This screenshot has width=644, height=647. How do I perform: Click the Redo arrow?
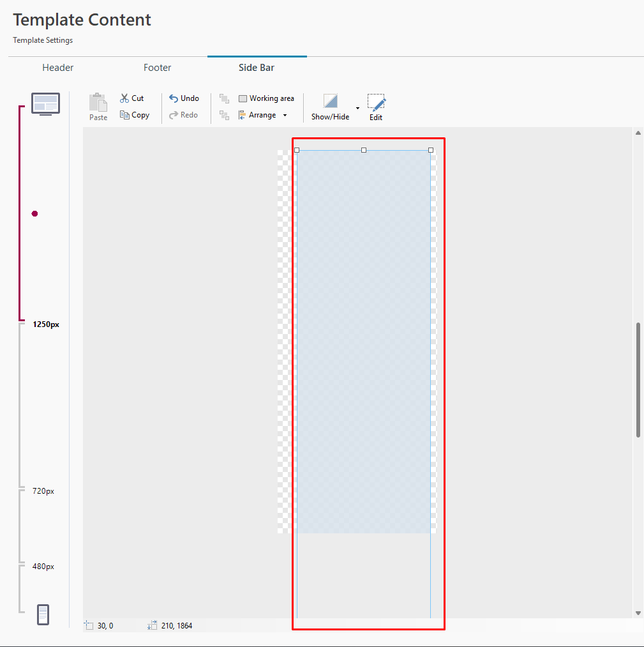click(184, 115)
